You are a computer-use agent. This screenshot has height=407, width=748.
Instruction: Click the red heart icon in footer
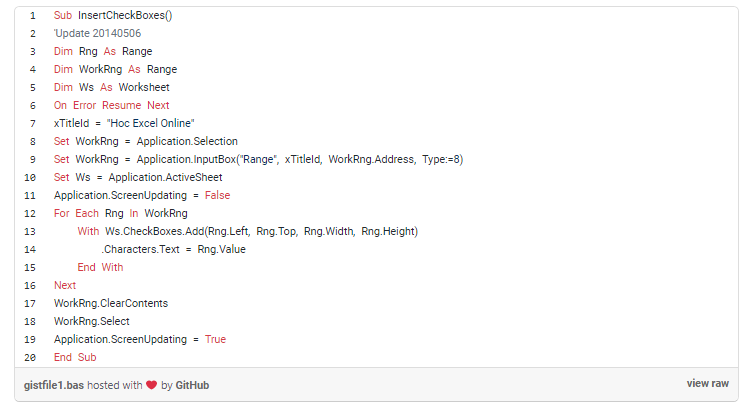click(152, 385)
